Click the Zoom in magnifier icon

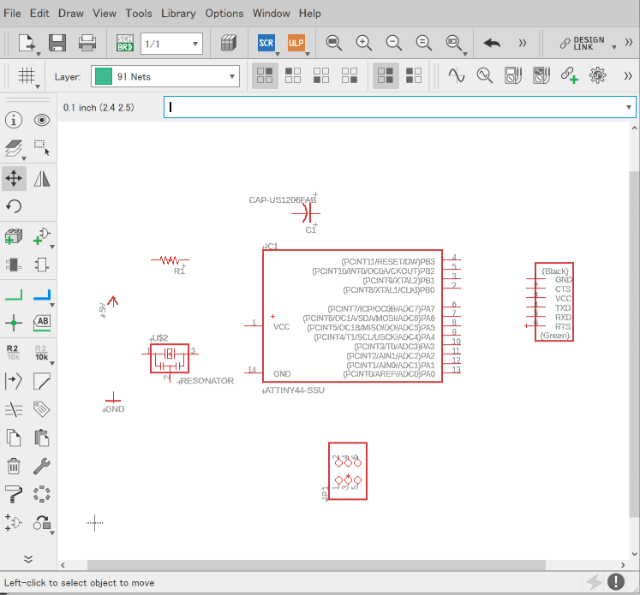click(363, 43)
